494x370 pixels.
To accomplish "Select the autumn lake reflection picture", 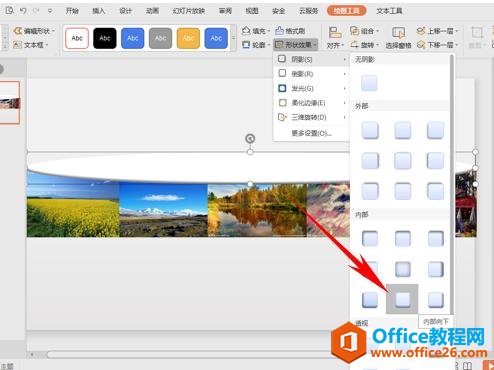I will point(257,210).
